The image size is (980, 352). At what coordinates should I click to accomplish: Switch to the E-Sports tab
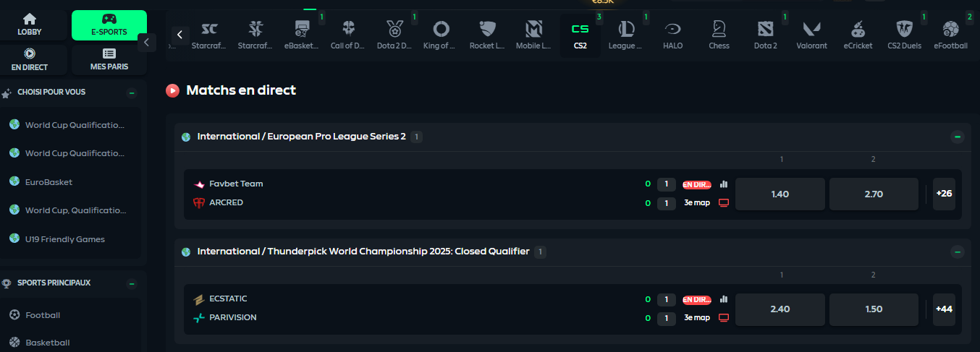(x=109, y=25)
